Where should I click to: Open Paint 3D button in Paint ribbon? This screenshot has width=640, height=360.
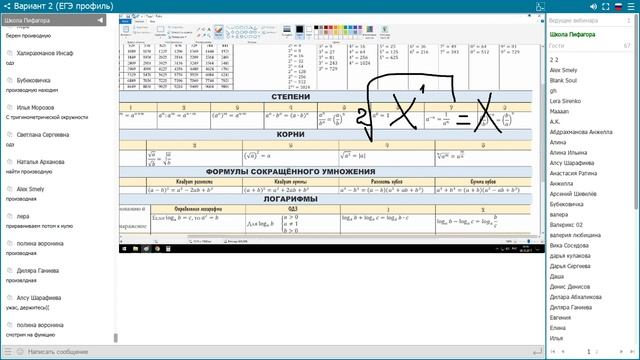tap(384, 31)
